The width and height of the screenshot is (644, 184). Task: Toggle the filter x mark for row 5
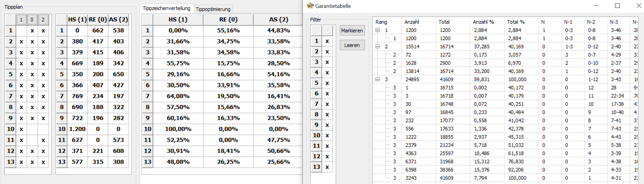(327, 83)
